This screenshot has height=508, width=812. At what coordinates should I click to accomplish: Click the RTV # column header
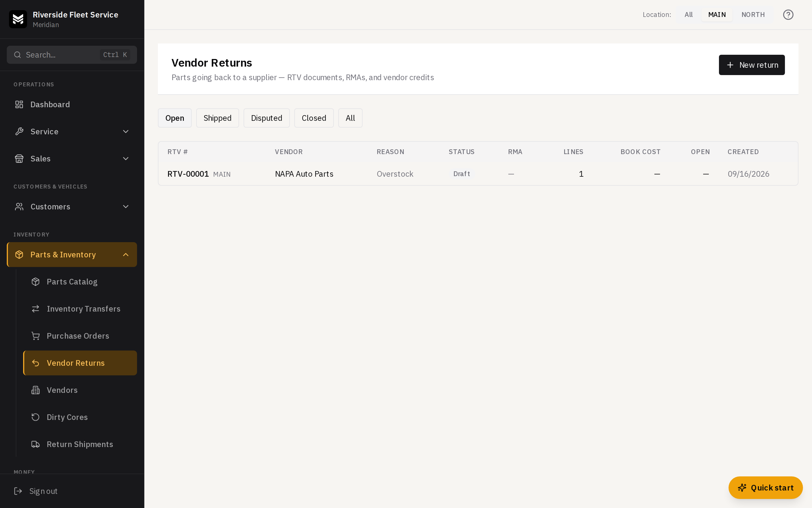tap(178, 152)
